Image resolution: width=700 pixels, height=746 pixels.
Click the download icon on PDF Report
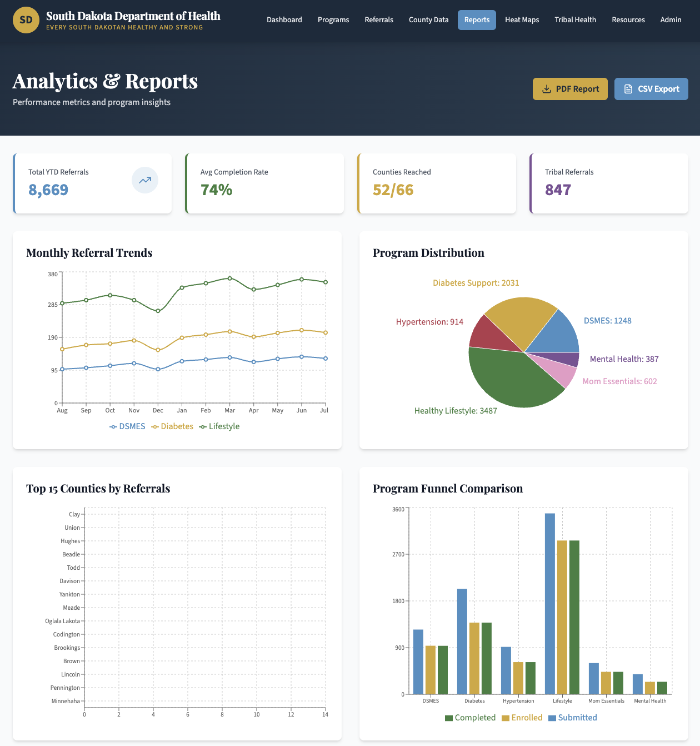tap(547, 89)
